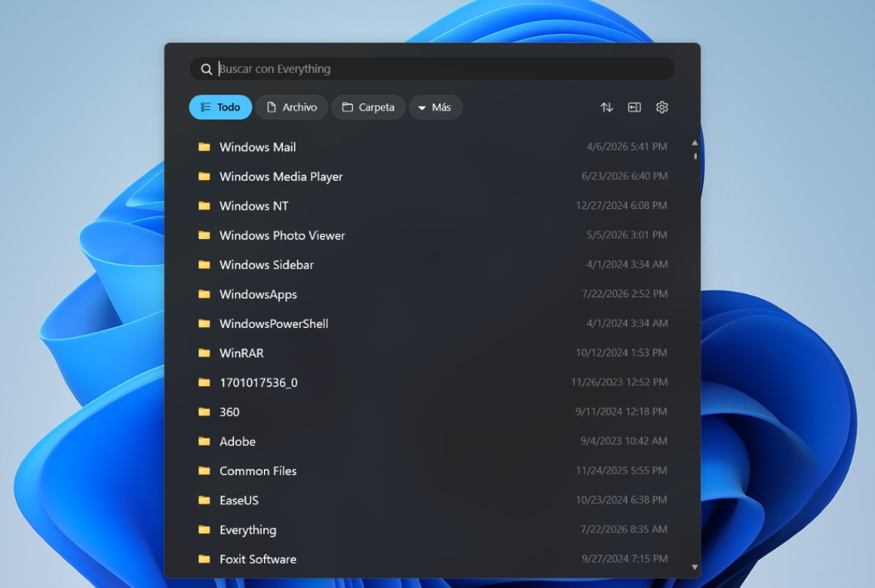Click the 1701017536_0 folder icon
The width and height of the screenshot is (875, 588).
pyautogui.click(x=204, y=383)
